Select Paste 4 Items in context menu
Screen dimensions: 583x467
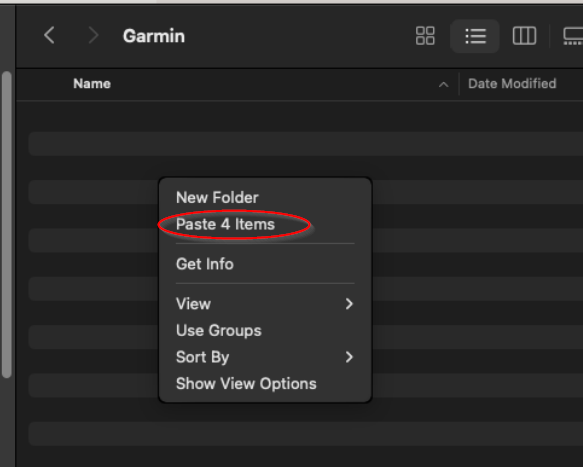[x=225, y=224]
